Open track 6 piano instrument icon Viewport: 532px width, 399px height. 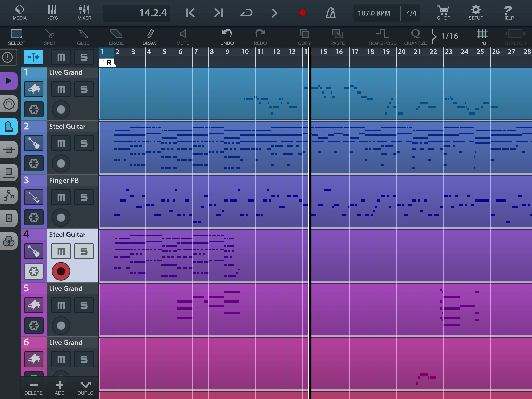[x=34, y=359]
